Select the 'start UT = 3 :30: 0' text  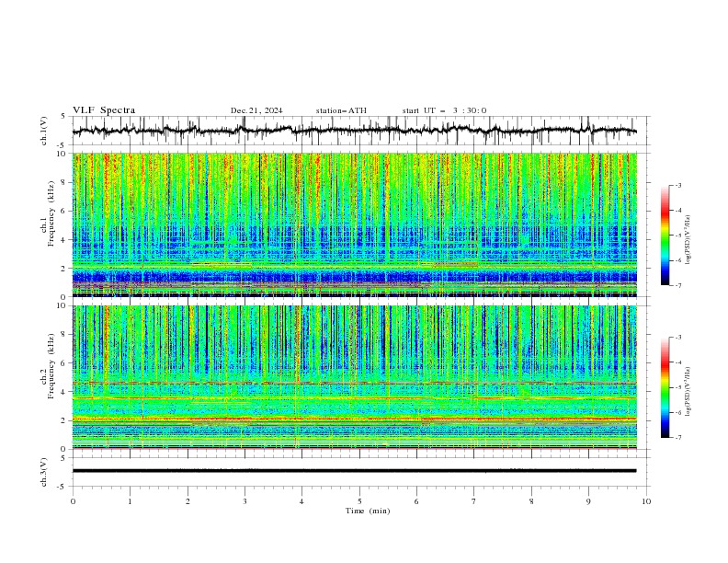(444, 110)
